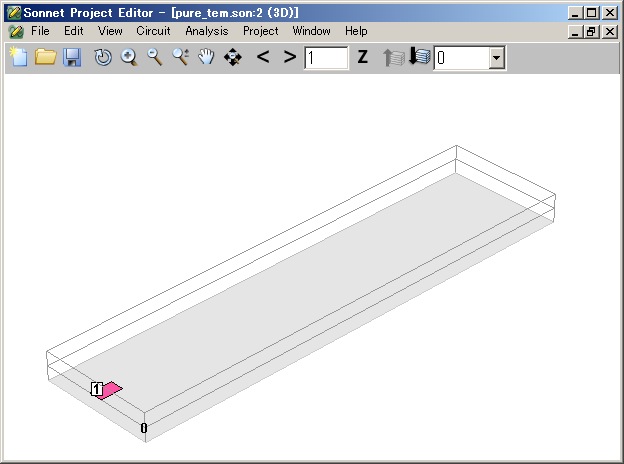Click the level number field showing 0
624x464 pixels.
coord(462,58)
